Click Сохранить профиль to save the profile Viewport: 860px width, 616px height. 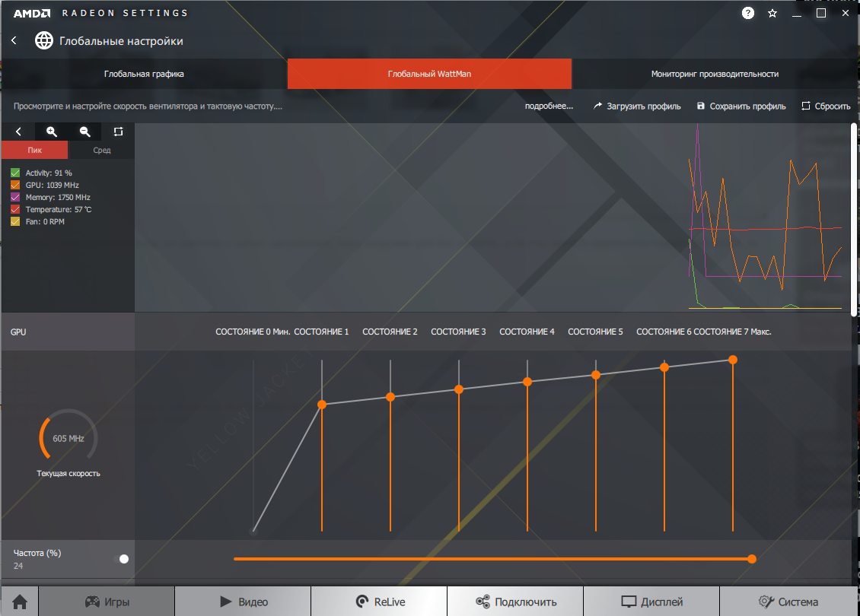pos(741,106)
